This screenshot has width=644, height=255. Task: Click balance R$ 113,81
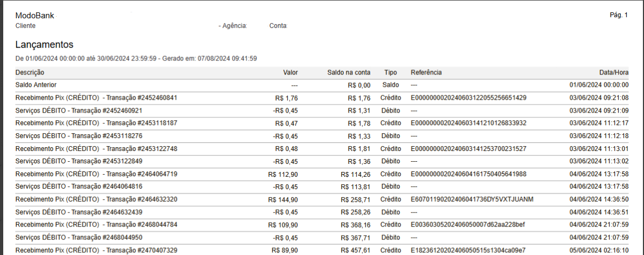356,187
